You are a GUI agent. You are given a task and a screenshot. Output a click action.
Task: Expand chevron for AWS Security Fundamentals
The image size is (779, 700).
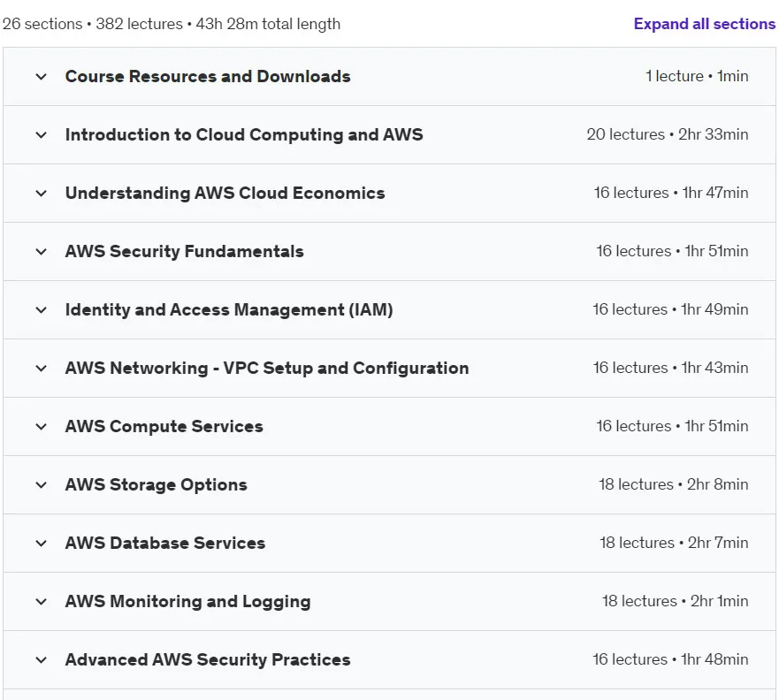tap(42, 252)
